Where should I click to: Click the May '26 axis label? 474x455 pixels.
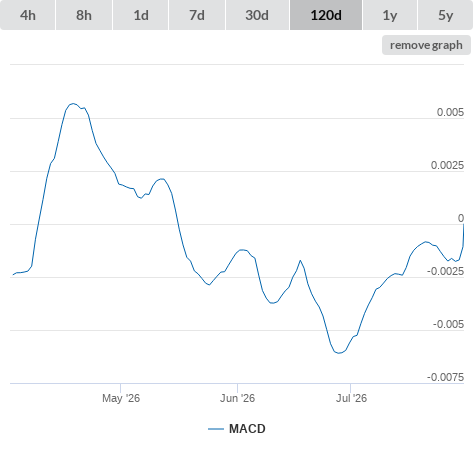(121, 398)
